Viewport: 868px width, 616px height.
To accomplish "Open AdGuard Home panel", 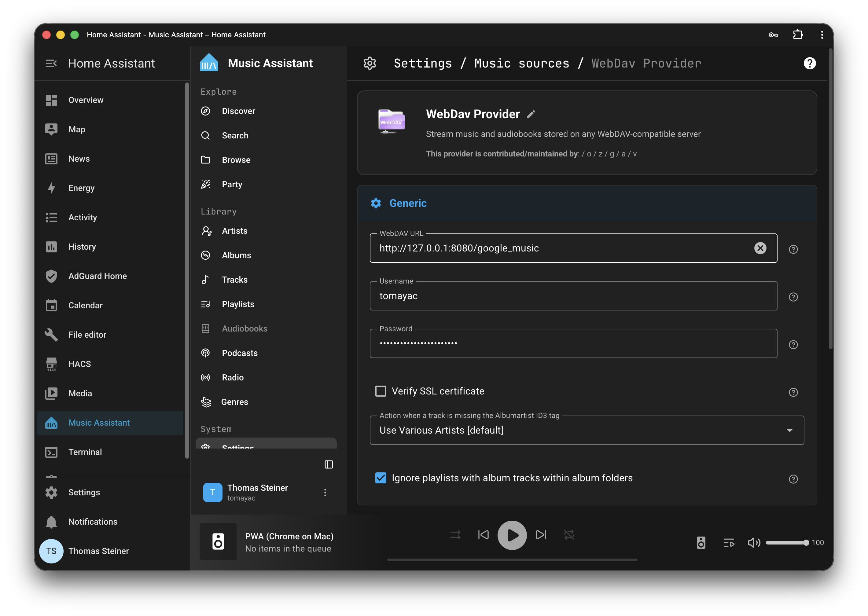I will [110, 276].
